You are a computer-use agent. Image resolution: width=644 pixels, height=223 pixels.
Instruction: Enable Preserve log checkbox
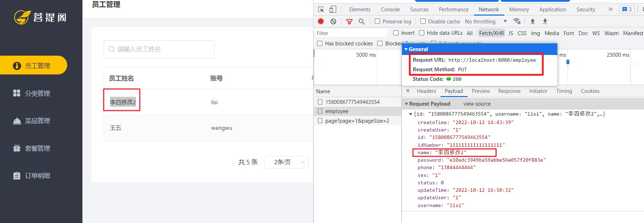click(x=377, y=21)
